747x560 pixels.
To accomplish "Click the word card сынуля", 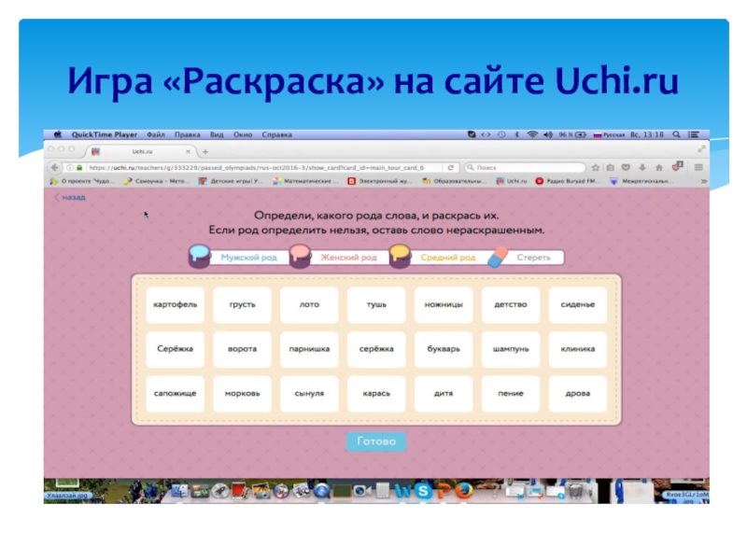I will point(309,393).
